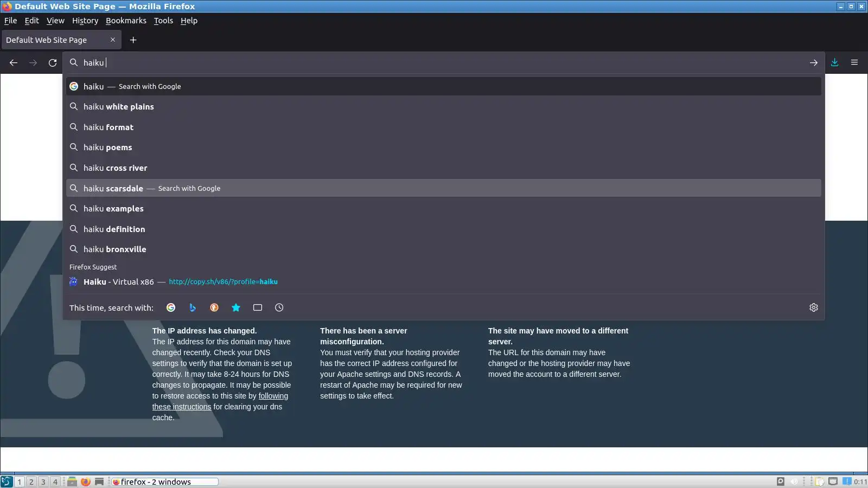This screenshot has width=868, height=488.
Task: Open the Firefox application menu
Action: pos(854,63)
